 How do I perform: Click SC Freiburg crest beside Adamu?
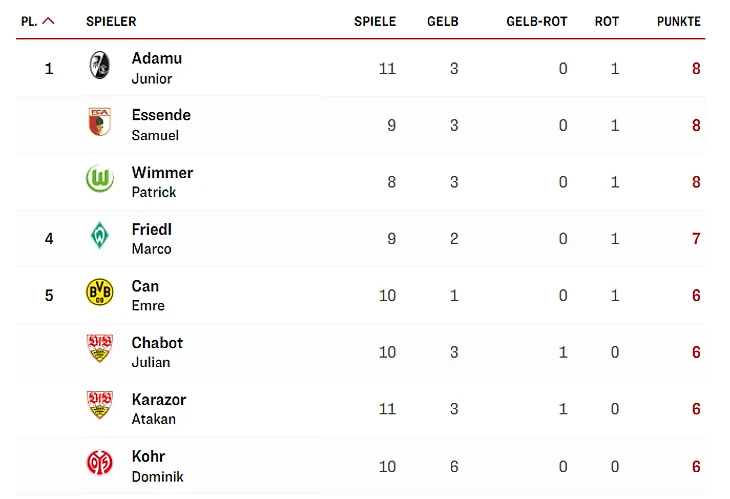tap(99, 65)
